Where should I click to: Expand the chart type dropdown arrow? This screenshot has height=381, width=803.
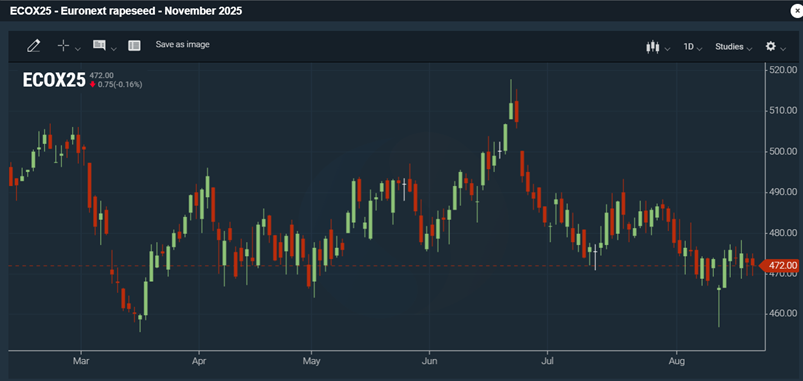(x=667, y=49)
